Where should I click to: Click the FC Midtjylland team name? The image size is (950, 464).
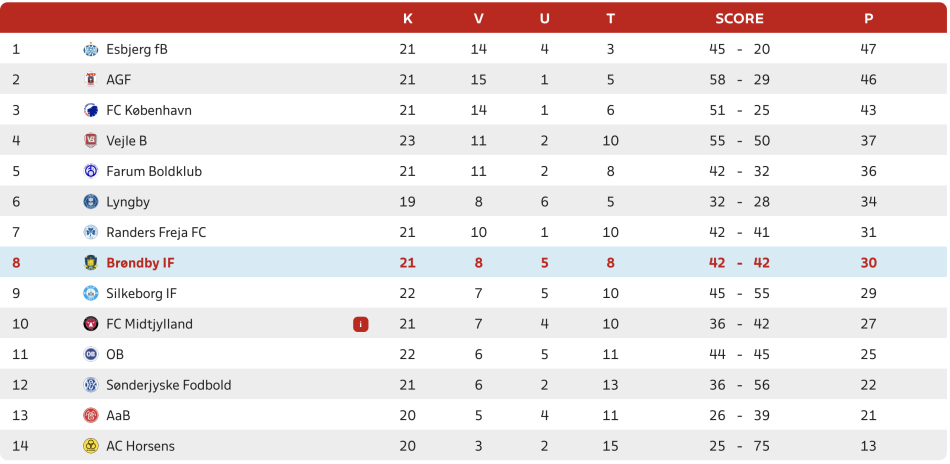click(x=150, y=324)
